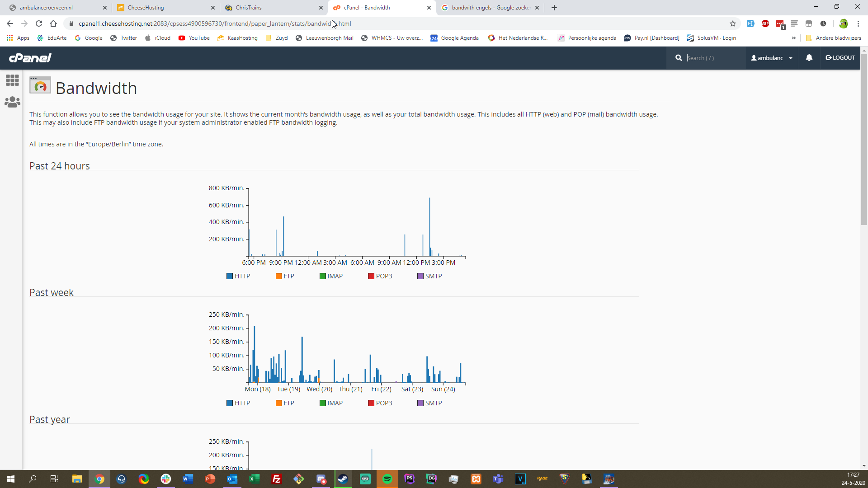Reload the page using browser refresh
The image size is (868, 488).
point(39,23)
